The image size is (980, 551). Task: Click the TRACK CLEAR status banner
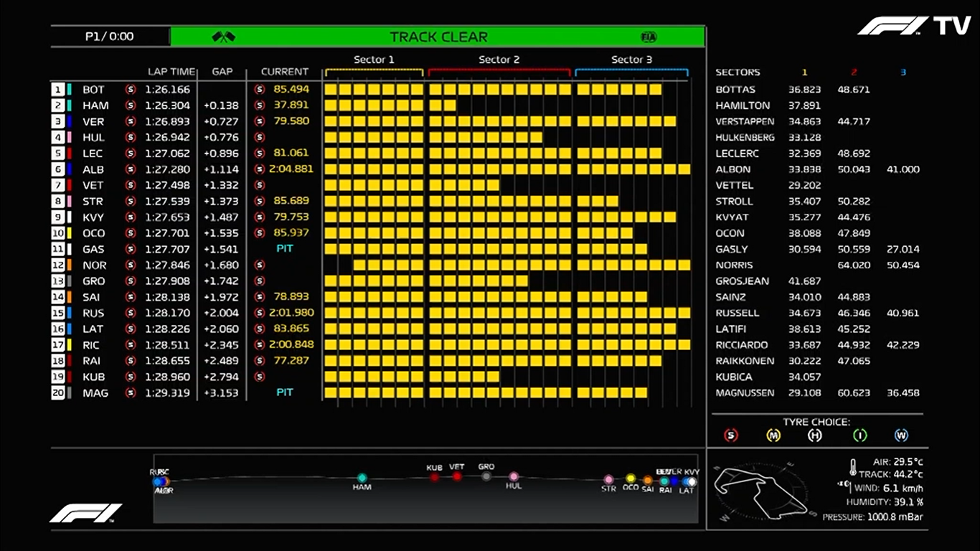click(x=438, y=37)
